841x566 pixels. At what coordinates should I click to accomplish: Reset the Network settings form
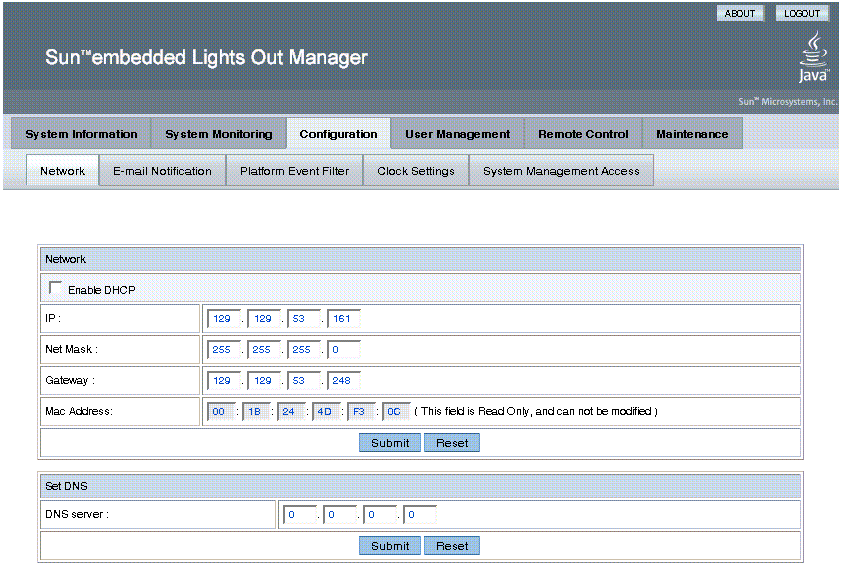click(x=452, y=443)
